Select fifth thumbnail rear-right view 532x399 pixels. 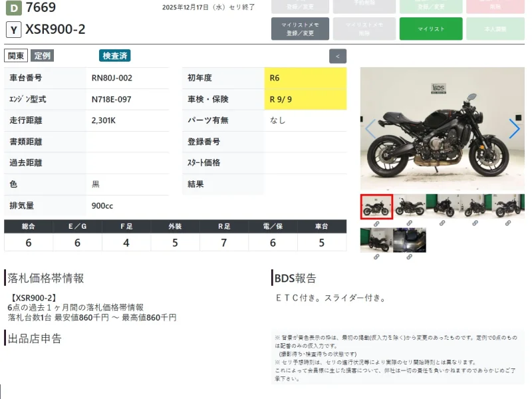508,207
